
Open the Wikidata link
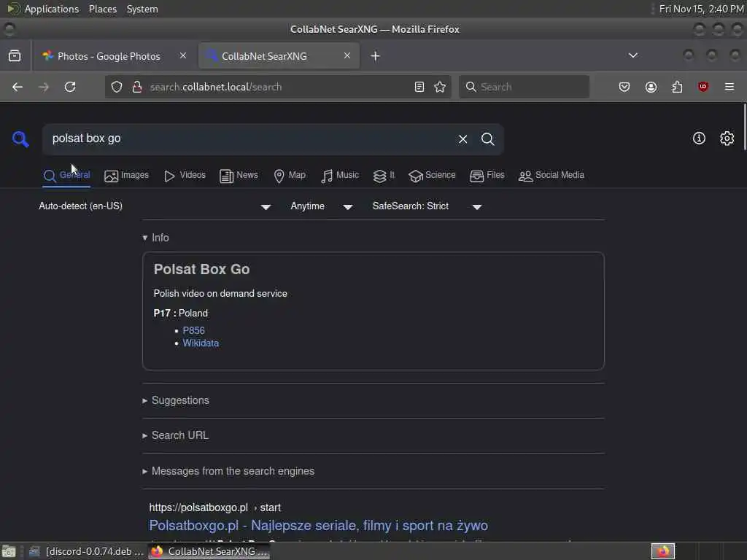(x=201, y=343)
